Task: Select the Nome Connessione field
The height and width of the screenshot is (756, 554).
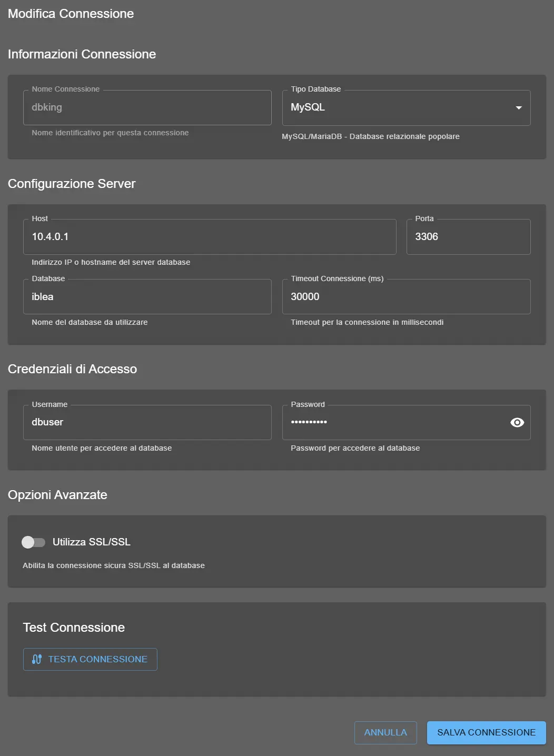Action: click(147, 107)
